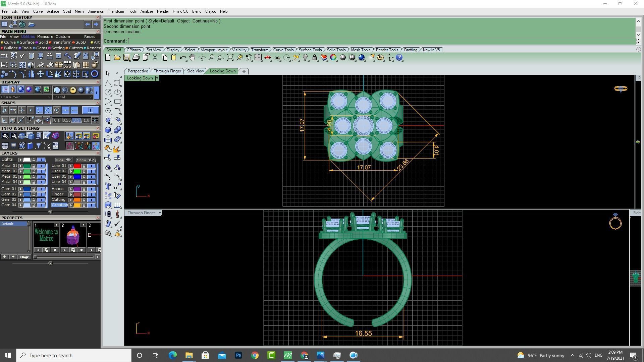Click the four-arrow Move icon in utilities

[x=40, y=74]
